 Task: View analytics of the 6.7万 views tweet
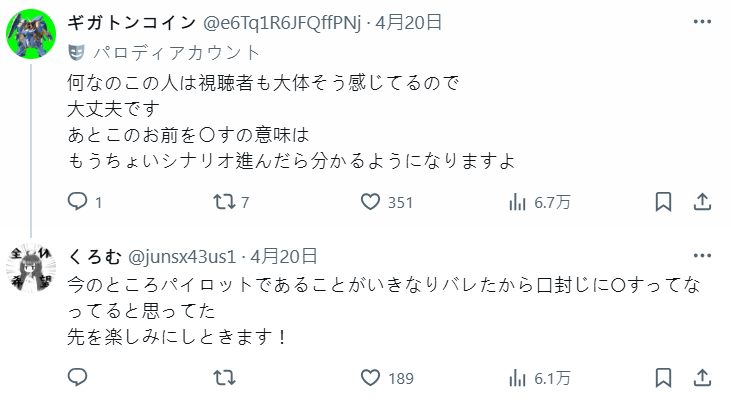tap(518, 202)
